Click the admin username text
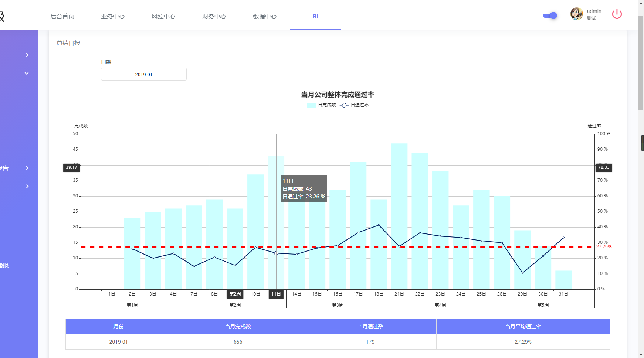The image size is (644, 358). pos(594,11)
